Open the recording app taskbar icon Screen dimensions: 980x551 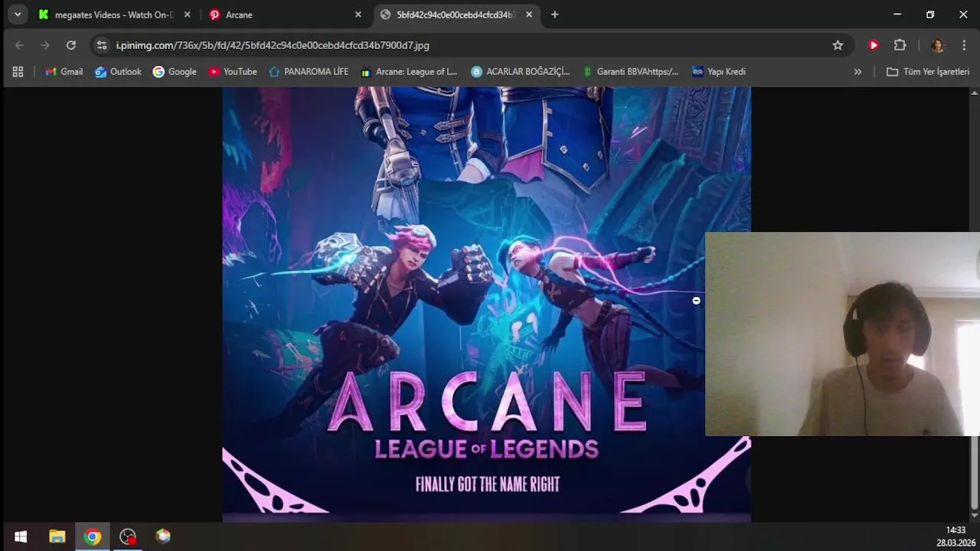tap(128, 536)
